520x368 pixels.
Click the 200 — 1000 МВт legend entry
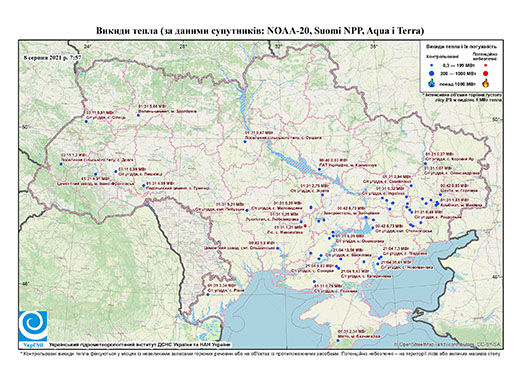[x=458, y=73]
